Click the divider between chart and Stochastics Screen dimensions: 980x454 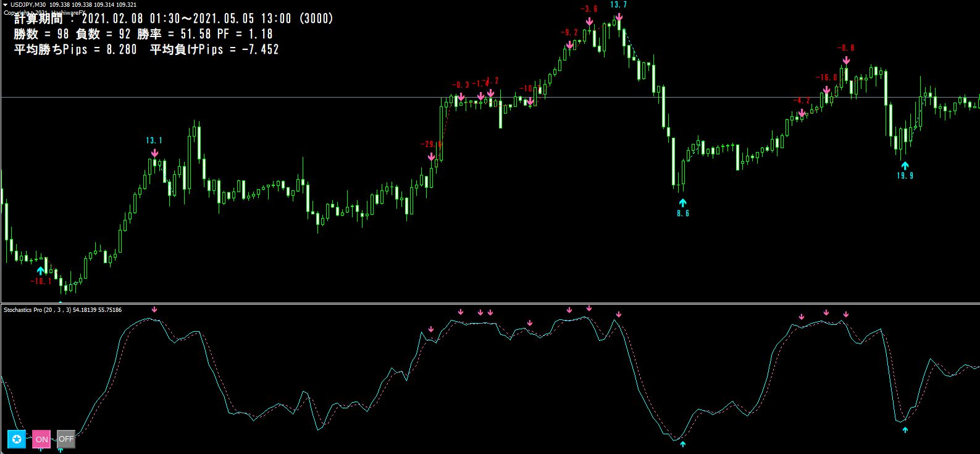pos(490,303)
